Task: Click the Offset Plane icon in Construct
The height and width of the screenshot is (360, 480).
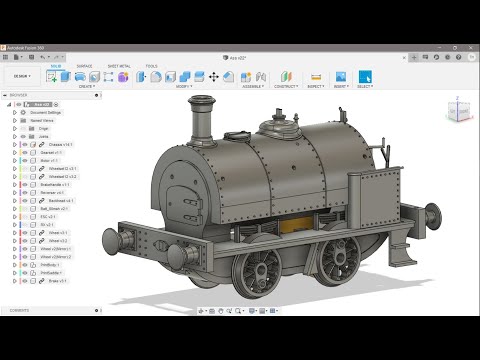Action: click(286, 77)
